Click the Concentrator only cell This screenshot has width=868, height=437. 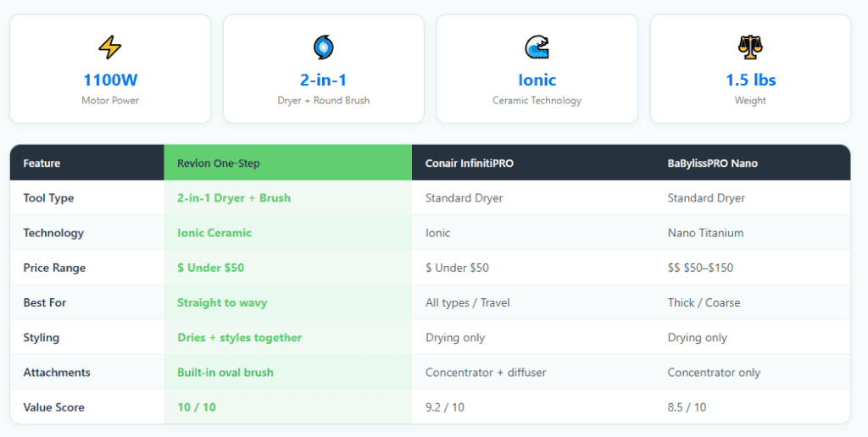[753, 373]
